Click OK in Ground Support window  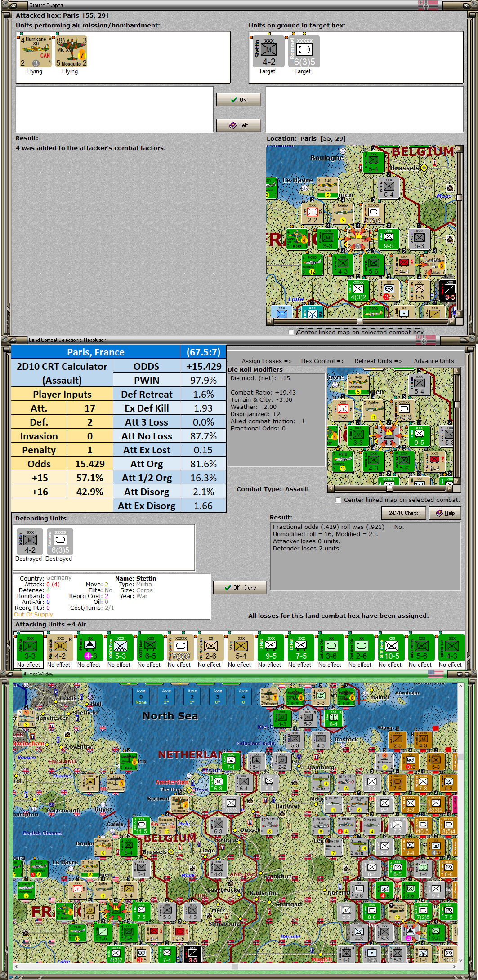click(x=239, y=100)
